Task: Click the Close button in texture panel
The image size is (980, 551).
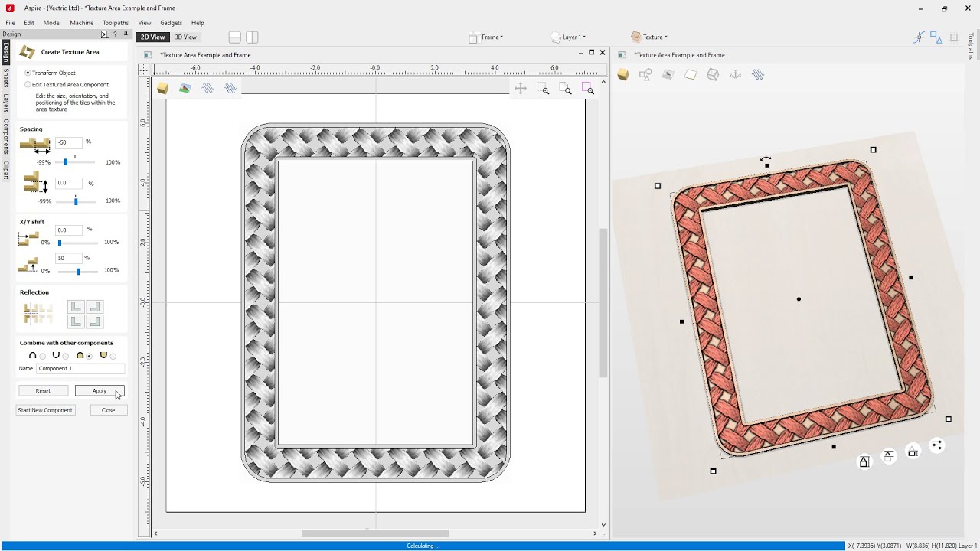Action: [108, 410]
